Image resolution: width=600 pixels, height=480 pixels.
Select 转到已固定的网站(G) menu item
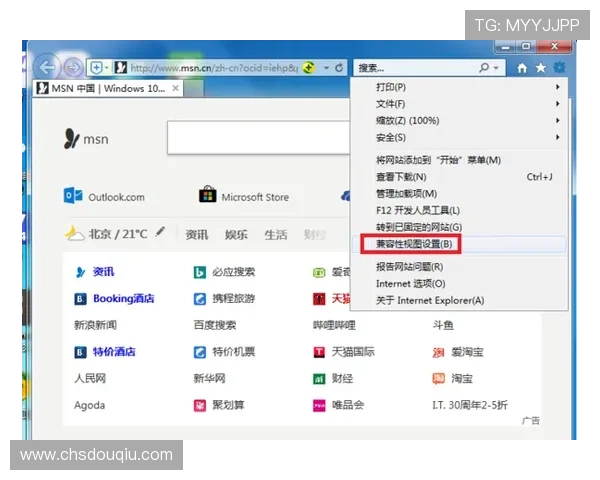[459, 227]
